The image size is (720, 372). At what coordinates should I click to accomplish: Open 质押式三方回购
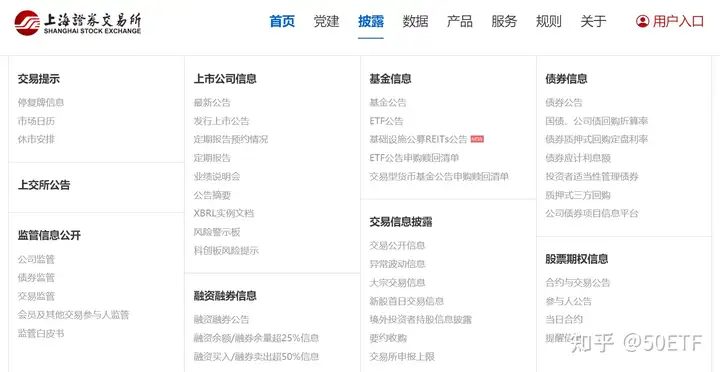578,195
